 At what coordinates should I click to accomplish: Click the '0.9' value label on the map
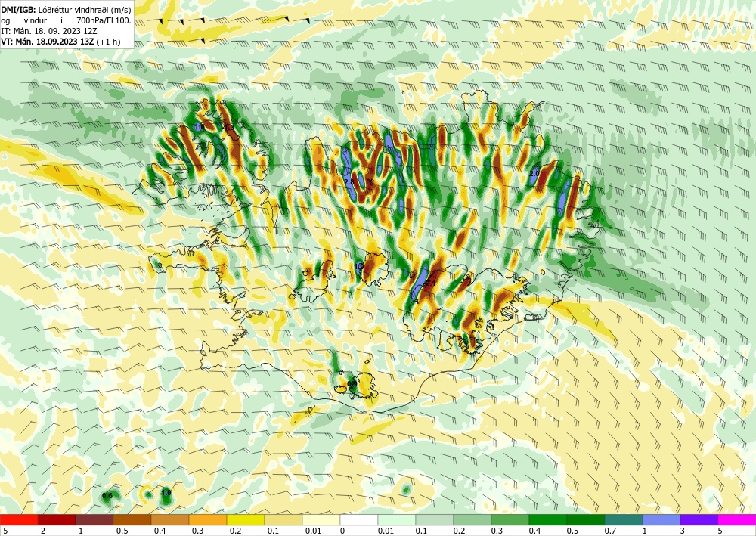[352, 384]
